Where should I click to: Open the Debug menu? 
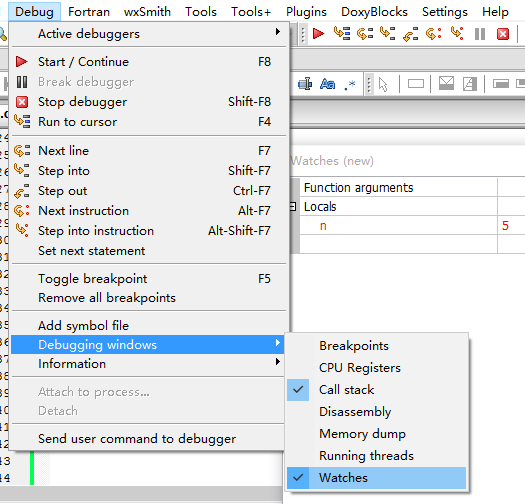(x=34, y=12)
